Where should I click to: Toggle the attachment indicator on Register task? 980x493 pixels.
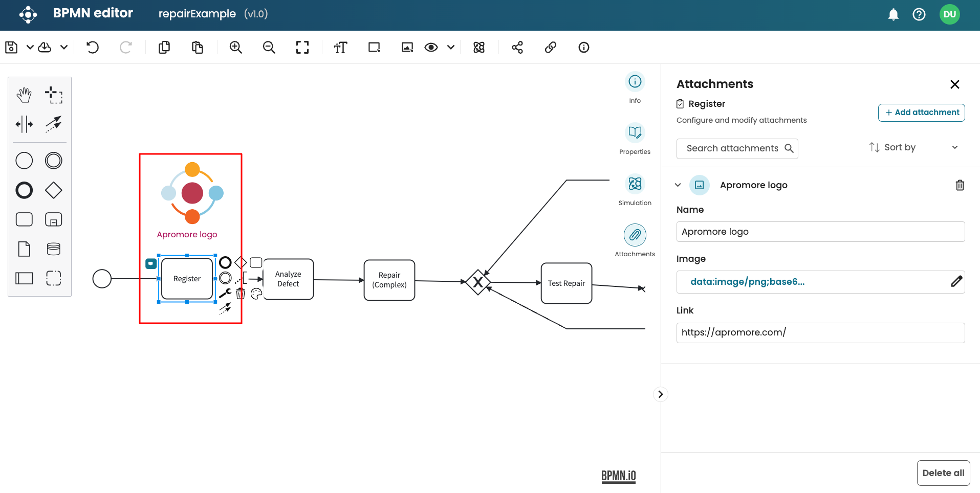pyautogui.click(x=151, y=263)
